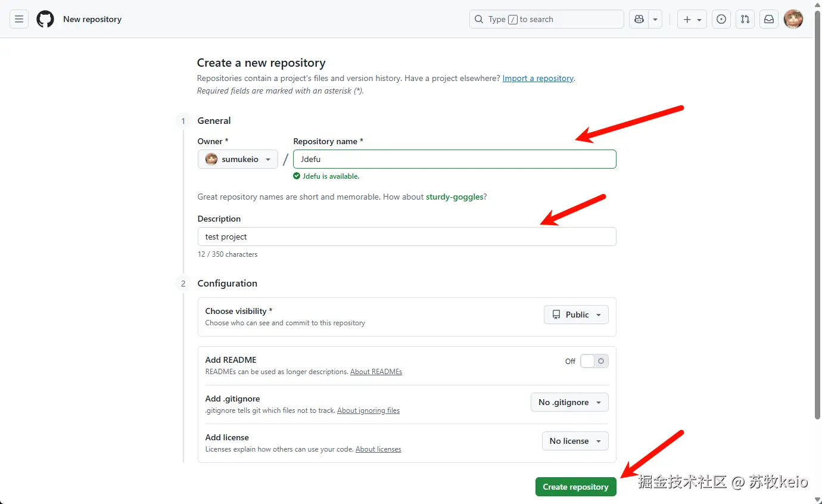The image size is (822, 504).
Task: Open the About READMEs link
Action: pos(376,372)
